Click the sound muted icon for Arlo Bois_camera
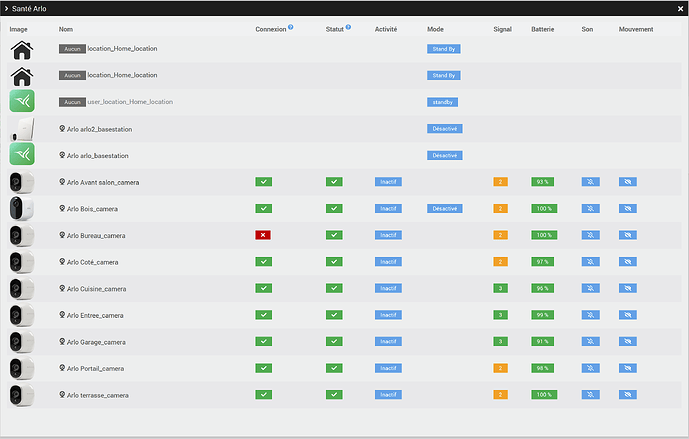Image resolution: width=689 pixels, height=439 pixels. point(591,209)
